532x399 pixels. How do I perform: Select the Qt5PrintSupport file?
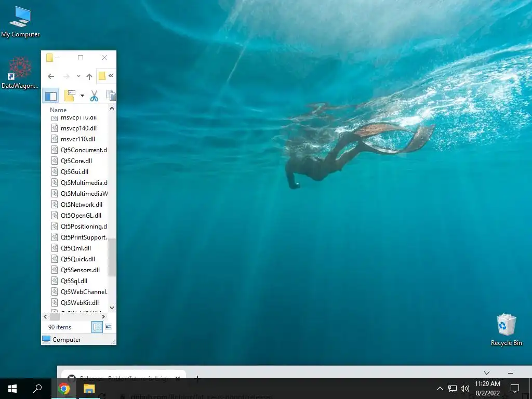[84, 237]
